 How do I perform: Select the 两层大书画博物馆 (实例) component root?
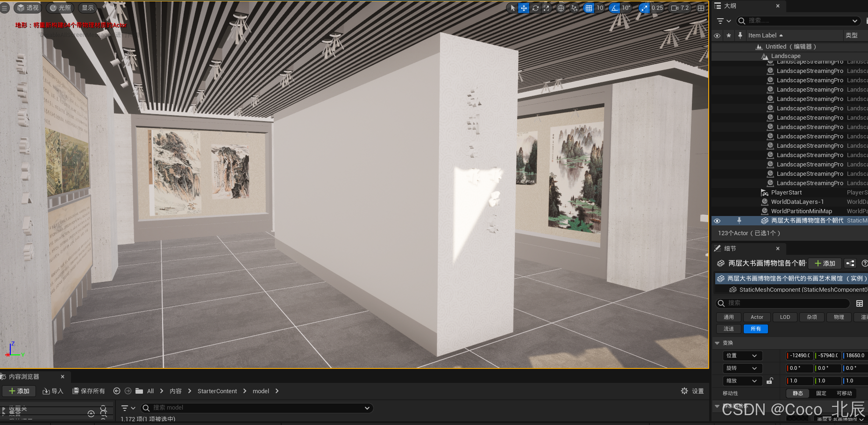(x=791, y=279)
